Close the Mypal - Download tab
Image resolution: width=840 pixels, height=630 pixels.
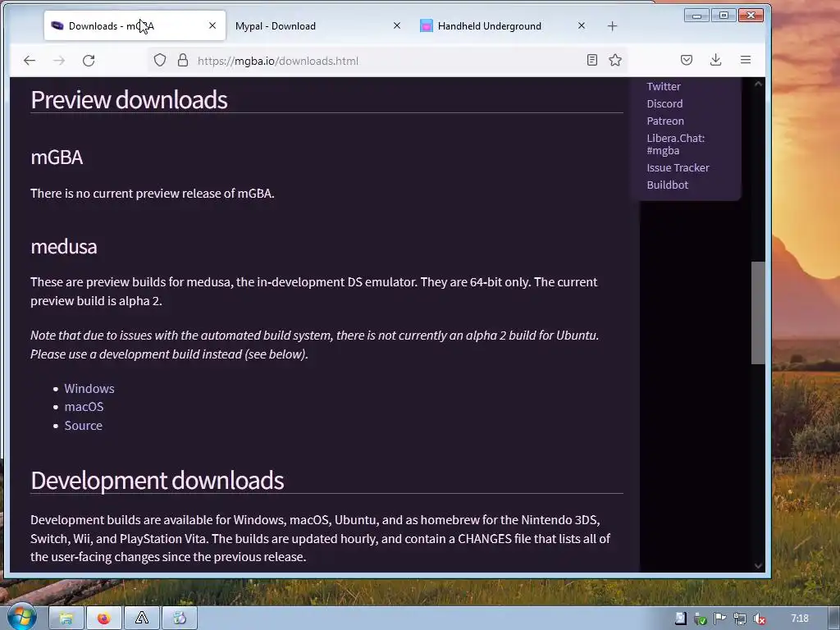point(397,25)
